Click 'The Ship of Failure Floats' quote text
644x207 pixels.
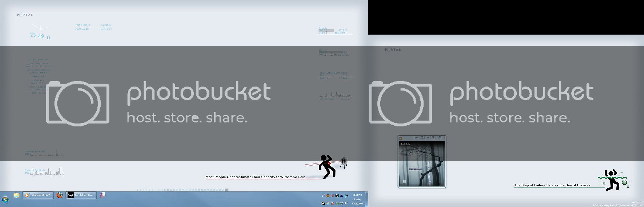coord(552,185)
